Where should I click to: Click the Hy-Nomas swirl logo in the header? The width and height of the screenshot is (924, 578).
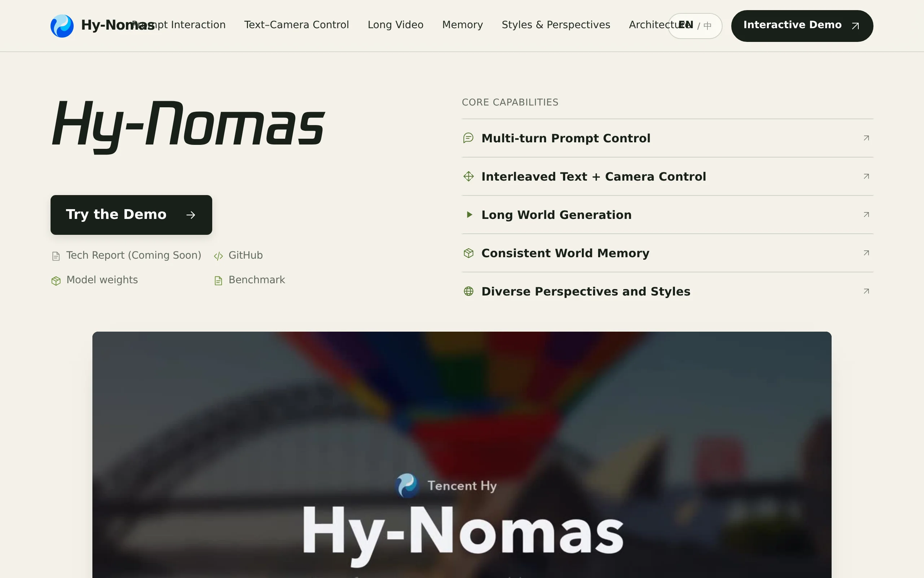click(x=62, y=26)
